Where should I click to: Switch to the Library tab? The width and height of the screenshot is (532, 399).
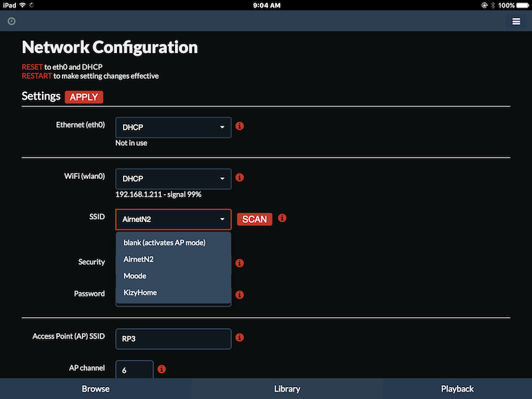[287, 389]
